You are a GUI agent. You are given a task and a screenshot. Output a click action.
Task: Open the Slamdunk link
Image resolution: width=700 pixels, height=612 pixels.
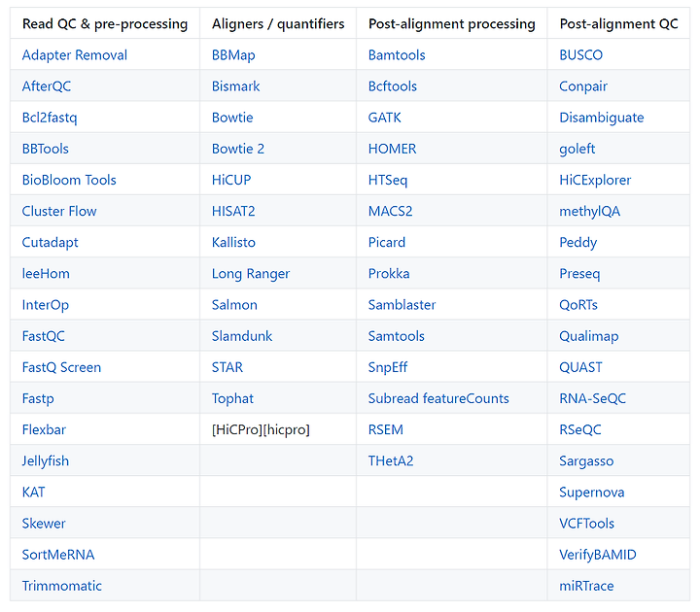pos(242,336)
